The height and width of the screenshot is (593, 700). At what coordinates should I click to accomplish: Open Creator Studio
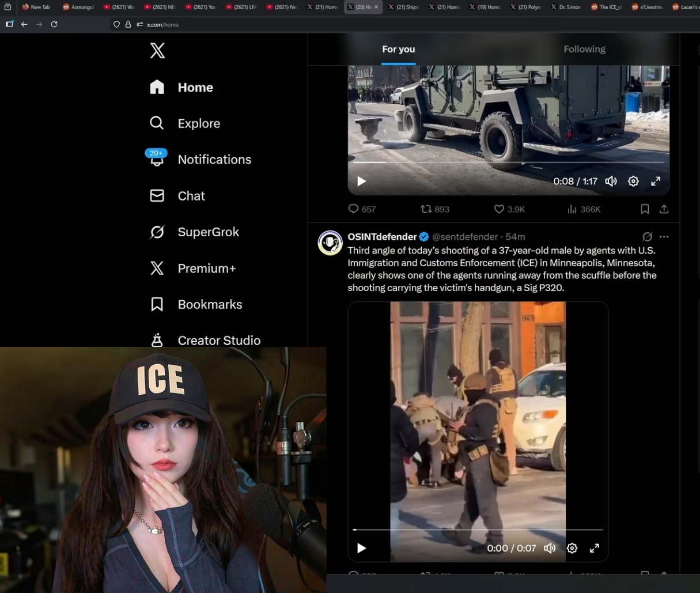pyautogui.click(x=205, y=340)
